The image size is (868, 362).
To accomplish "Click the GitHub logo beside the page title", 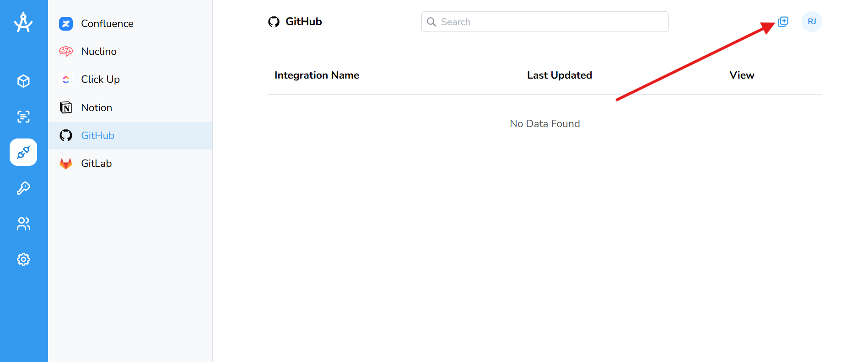I will (x=274, y=21).
